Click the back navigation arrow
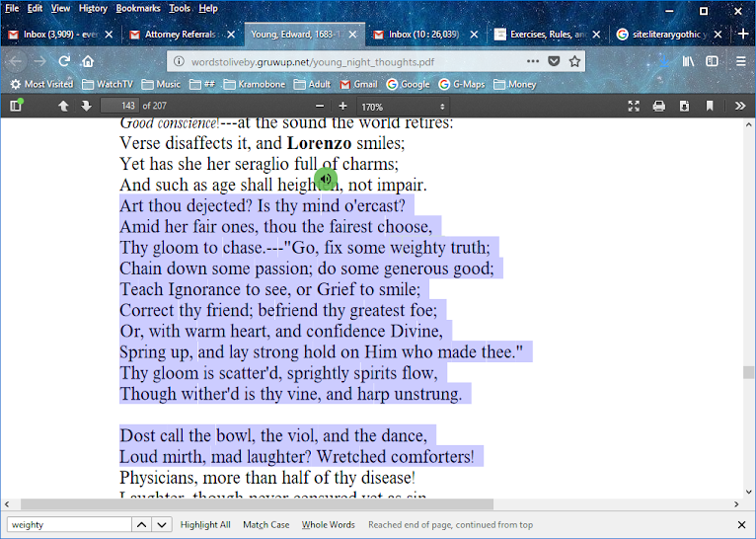756x539 pixels. pyautogui.click(x=16, y=61)
